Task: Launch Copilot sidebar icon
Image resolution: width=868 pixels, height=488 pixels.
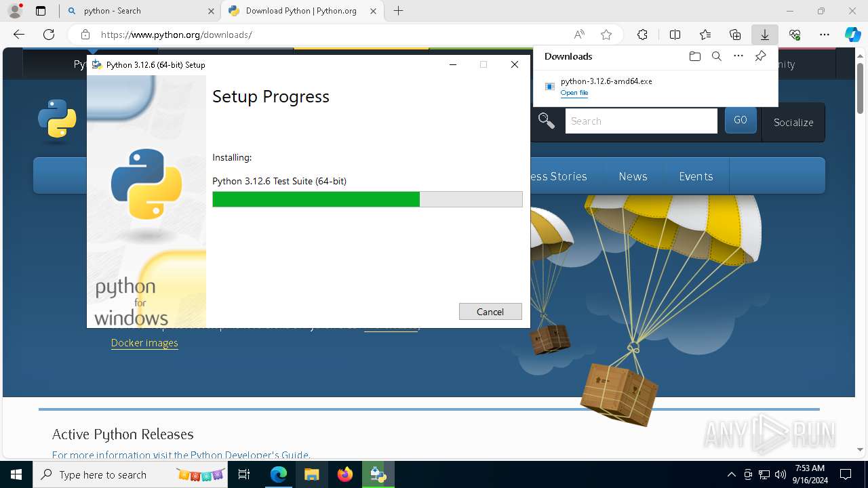Action: (x=852, y=35)
